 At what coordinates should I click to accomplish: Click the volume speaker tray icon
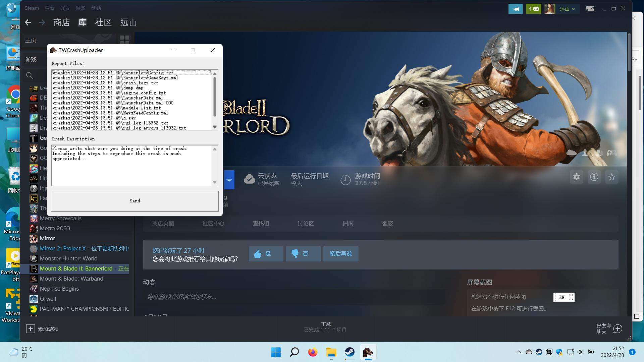tap(581, 352)
